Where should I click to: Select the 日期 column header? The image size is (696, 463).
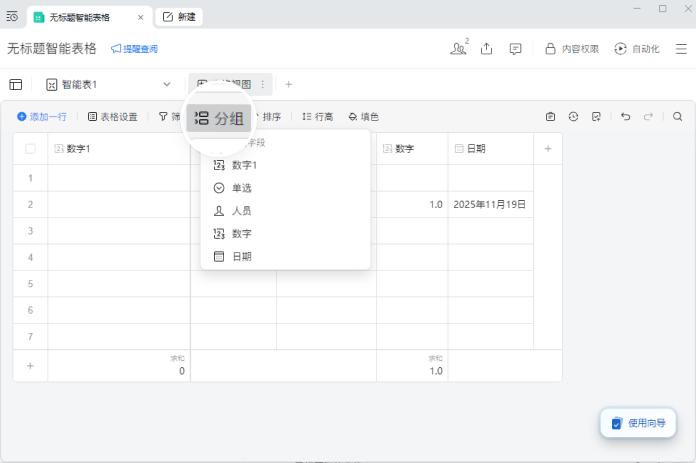pyautogui.click(x=490, y=149)
